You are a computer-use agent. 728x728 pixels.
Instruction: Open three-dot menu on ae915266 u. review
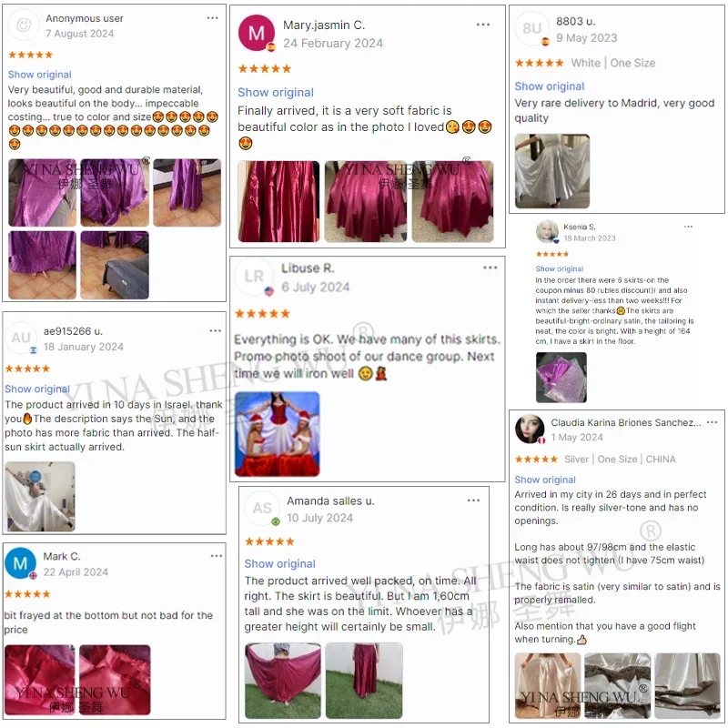[x=215, y=331]
